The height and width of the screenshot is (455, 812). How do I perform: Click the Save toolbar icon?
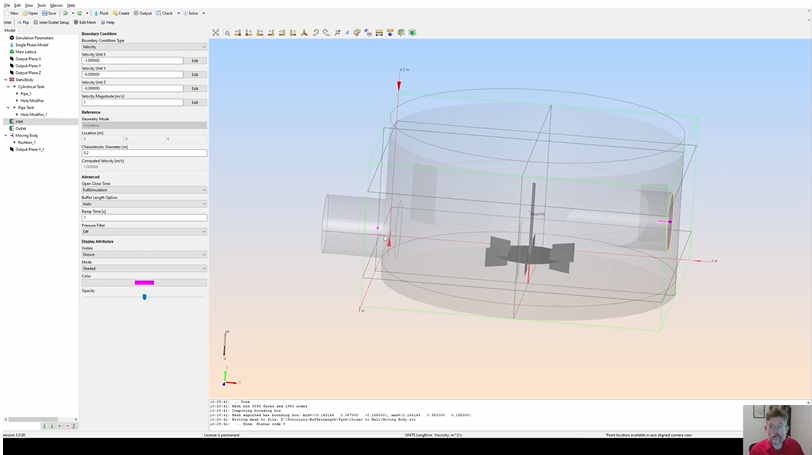click(50, 13)
